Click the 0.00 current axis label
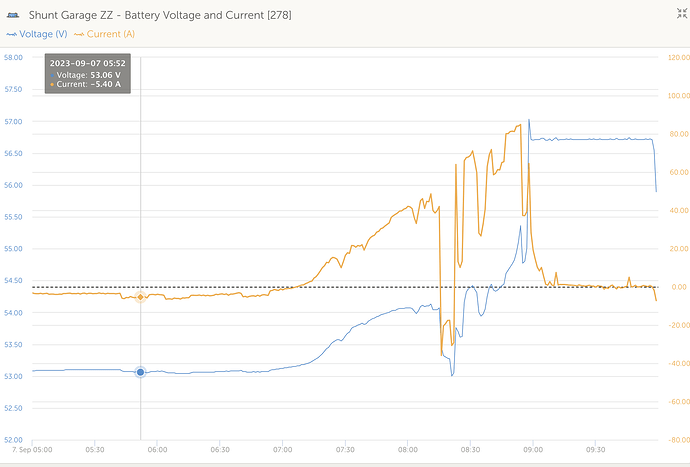Image resolution: width=690 pixels, height=467 pixels. coord(679,287)
